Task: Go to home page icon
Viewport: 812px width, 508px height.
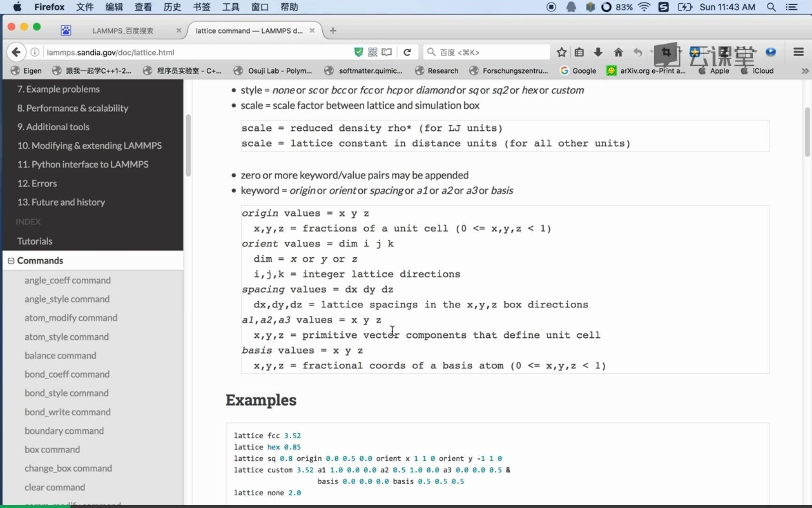Action: coord(618,52)
